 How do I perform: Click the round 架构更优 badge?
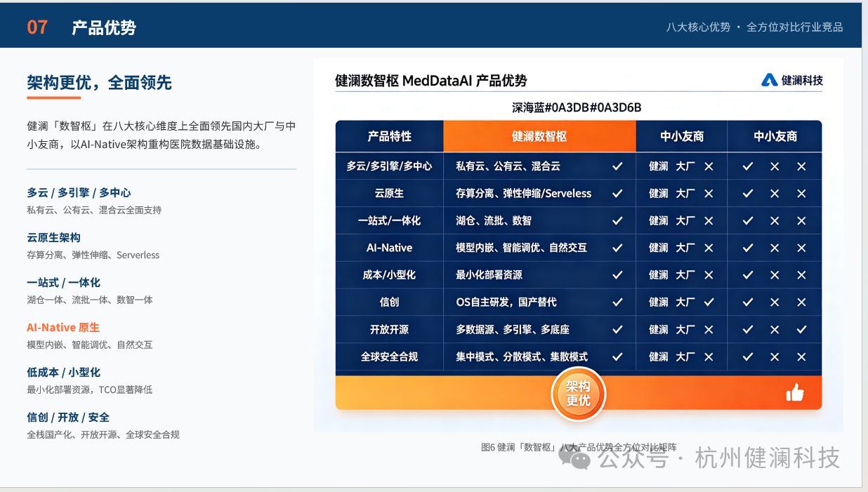pos(578,394)
